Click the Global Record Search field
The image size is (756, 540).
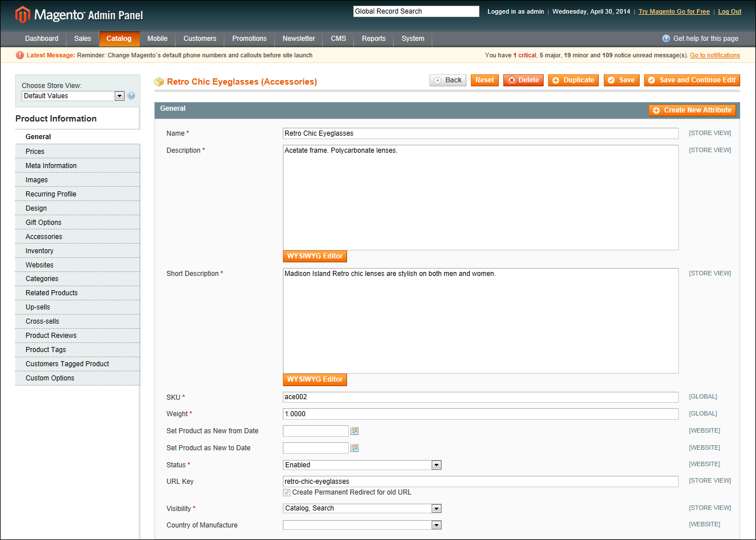pos(416,11)
